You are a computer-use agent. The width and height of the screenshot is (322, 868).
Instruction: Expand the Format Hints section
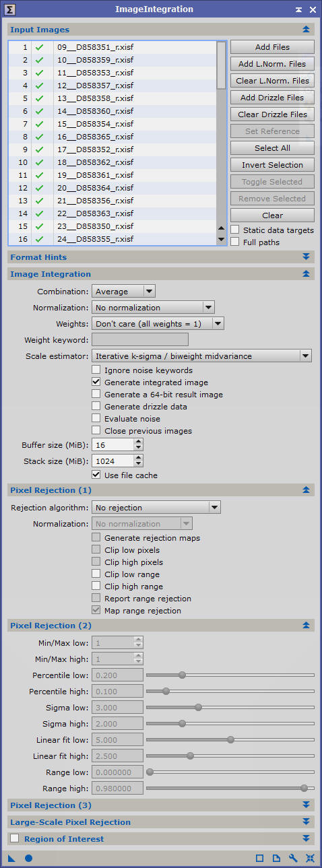tap(307, 257)
